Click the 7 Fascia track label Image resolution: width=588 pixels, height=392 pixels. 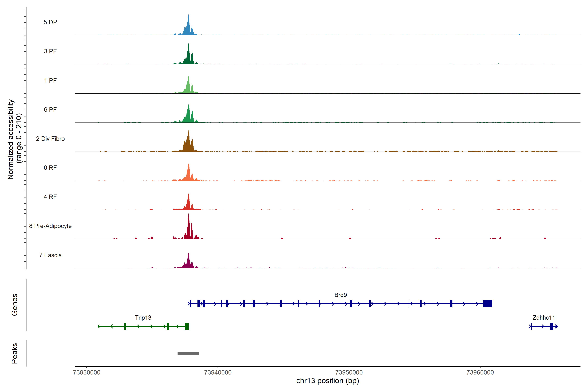point(50,255)
